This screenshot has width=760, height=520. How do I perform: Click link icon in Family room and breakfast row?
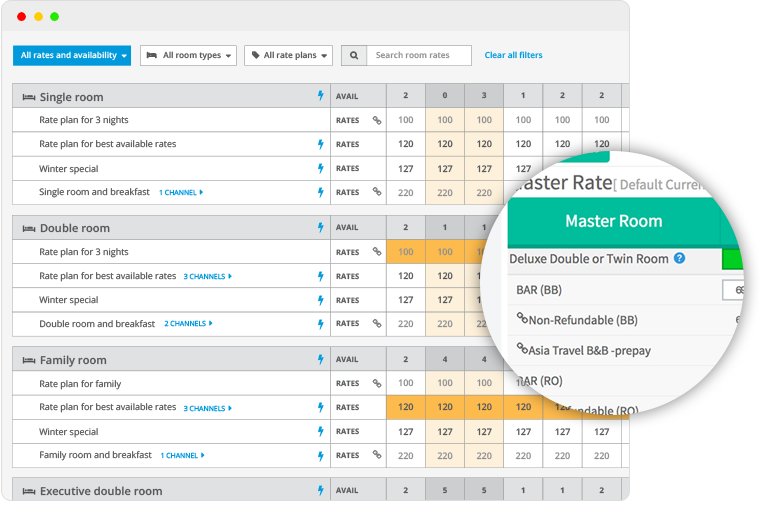(377, 454)
